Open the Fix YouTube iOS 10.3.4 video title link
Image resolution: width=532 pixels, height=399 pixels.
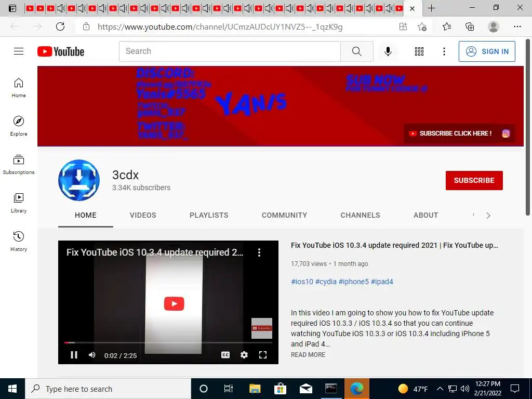pos(394,245)
